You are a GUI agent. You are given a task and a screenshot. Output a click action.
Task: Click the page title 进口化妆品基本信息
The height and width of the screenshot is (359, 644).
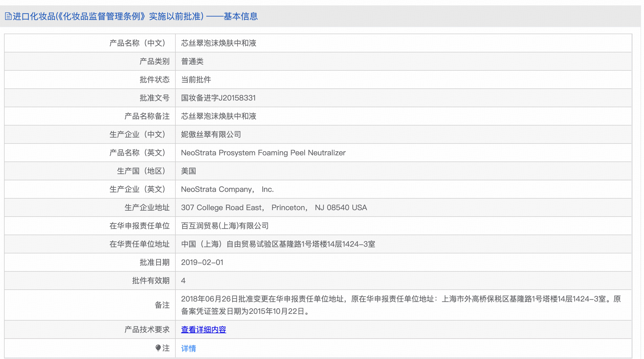click(135, 16)
